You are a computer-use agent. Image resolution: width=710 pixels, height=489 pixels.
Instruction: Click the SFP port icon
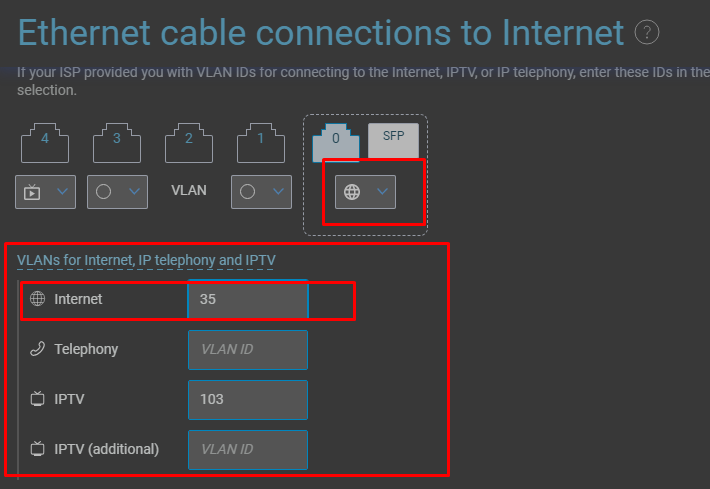click(393, 140)
